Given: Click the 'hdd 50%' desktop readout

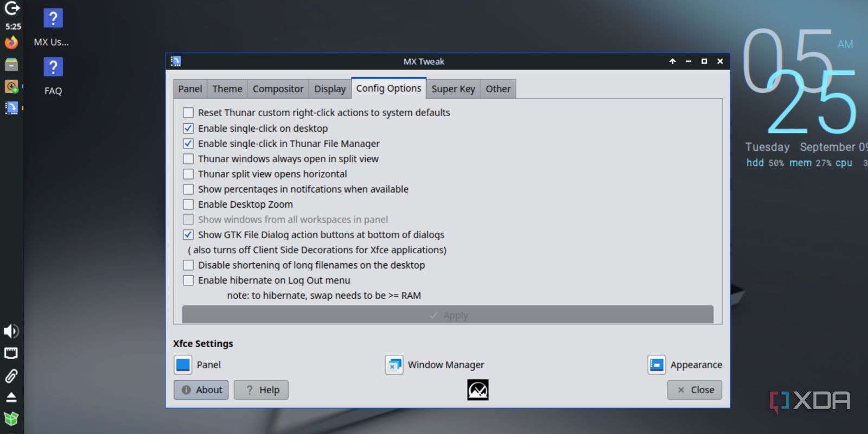Looking at the screenshot, I should (765, 163).
